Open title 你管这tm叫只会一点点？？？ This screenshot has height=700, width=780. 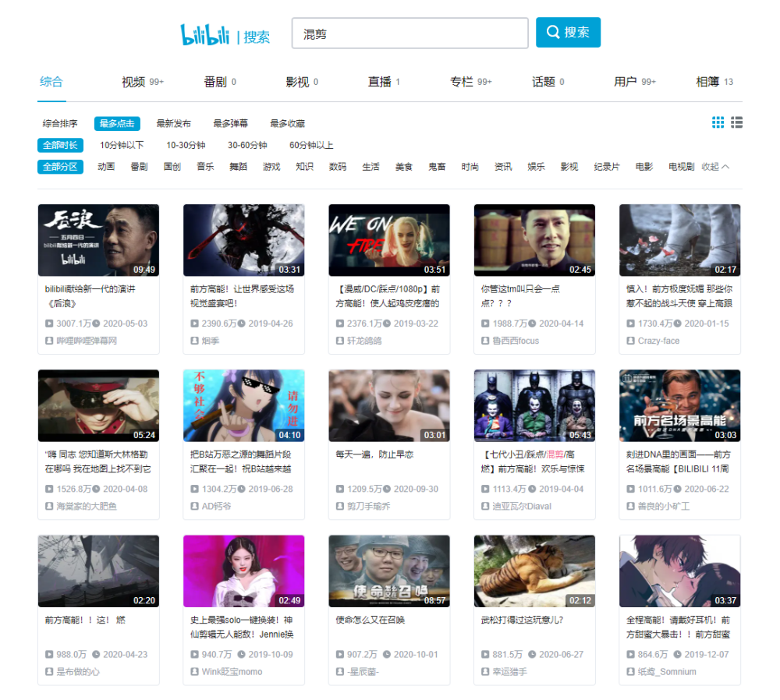pos(520,296)
